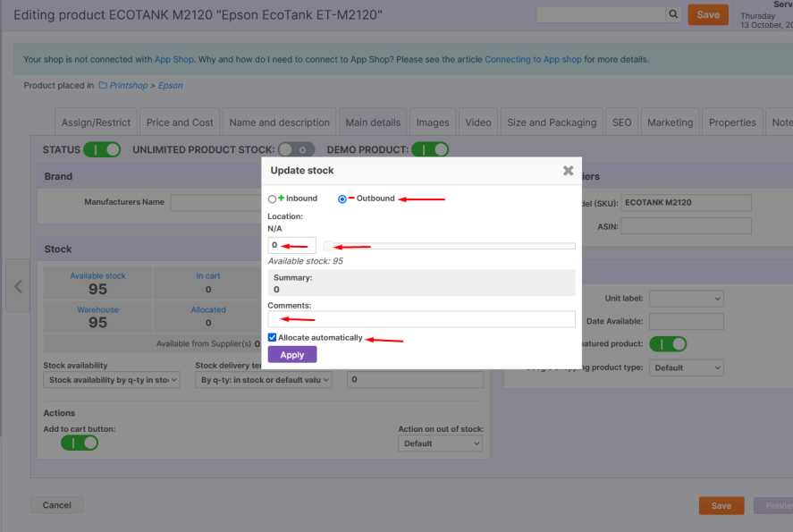
Task: Open the Connecting to App shop link
Action: coord(533,60)
